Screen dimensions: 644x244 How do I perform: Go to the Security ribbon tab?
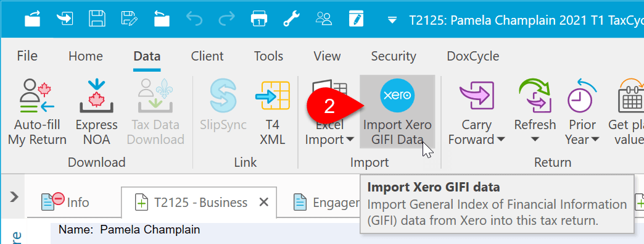pyautogui.click(x=394, y=56)
